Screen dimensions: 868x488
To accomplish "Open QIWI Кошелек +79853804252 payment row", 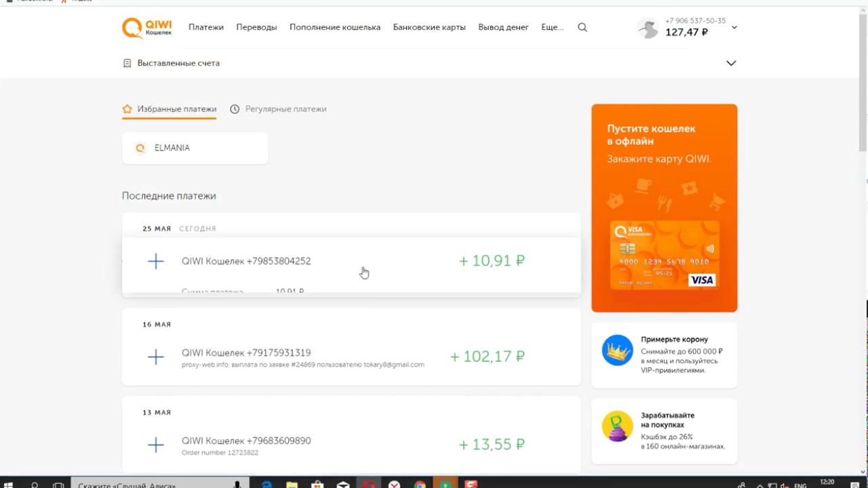I will point(351,266).
